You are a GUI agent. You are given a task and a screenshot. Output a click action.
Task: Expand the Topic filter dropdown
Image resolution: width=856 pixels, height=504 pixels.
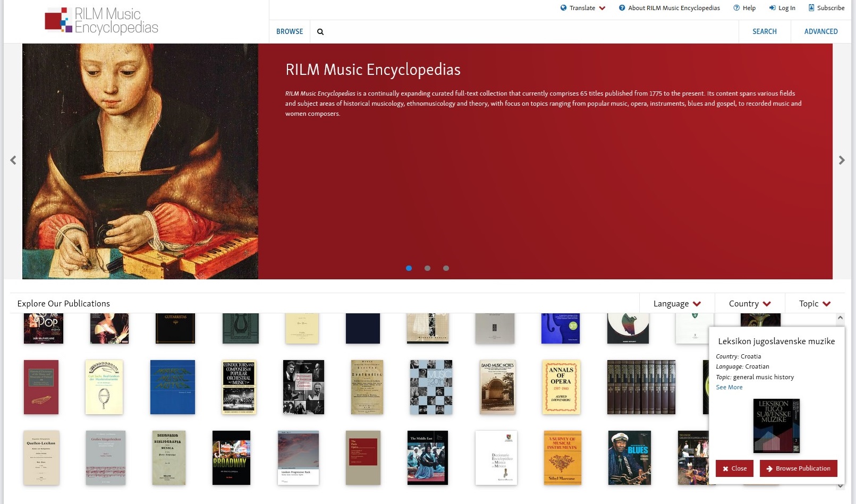815,304
